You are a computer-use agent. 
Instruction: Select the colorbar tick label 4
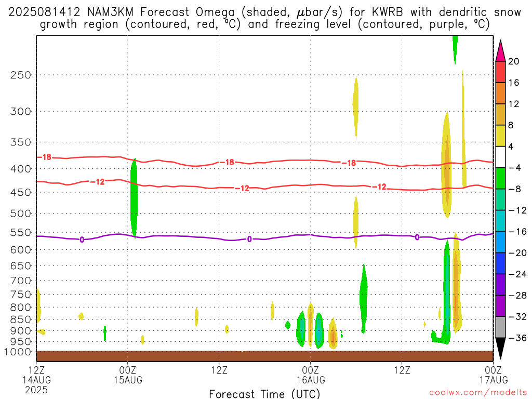pos(511,147)
